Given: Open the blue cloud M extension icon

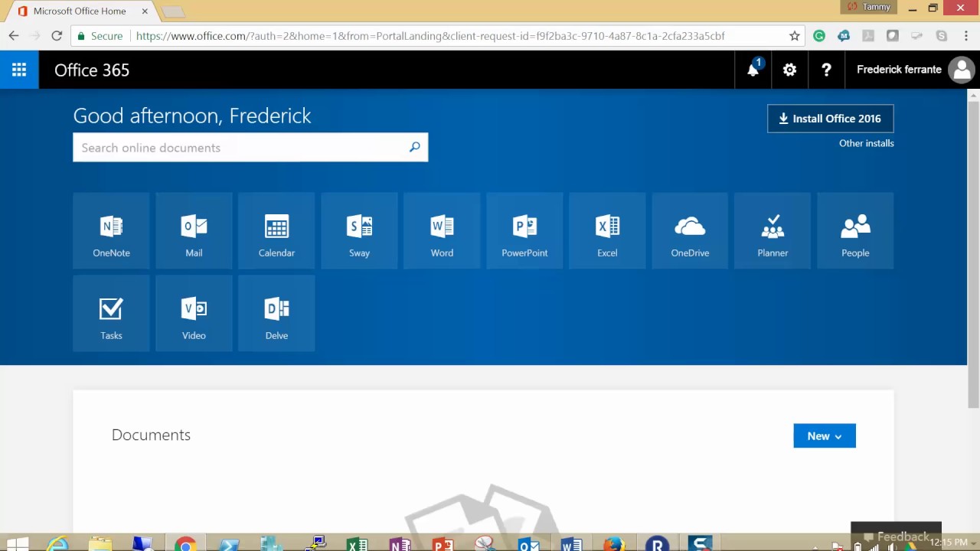Looking at the screenshot, I should click(x=844, y=36).
